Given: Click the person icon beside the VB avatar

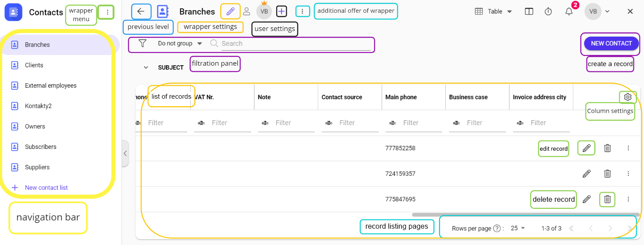Looking at the screenshot, I should coord(247,11).
